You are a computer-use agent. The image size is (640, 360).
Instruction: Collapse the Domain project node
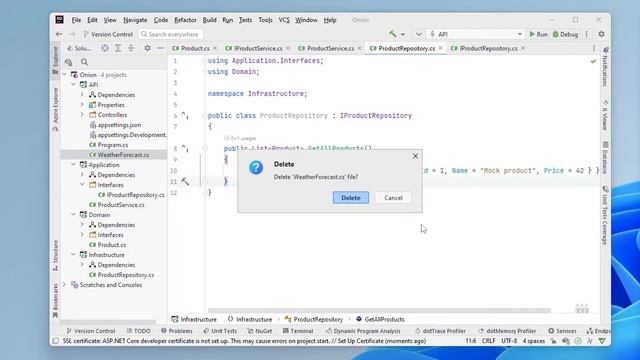pyautogui.click(x=73, y=215)
